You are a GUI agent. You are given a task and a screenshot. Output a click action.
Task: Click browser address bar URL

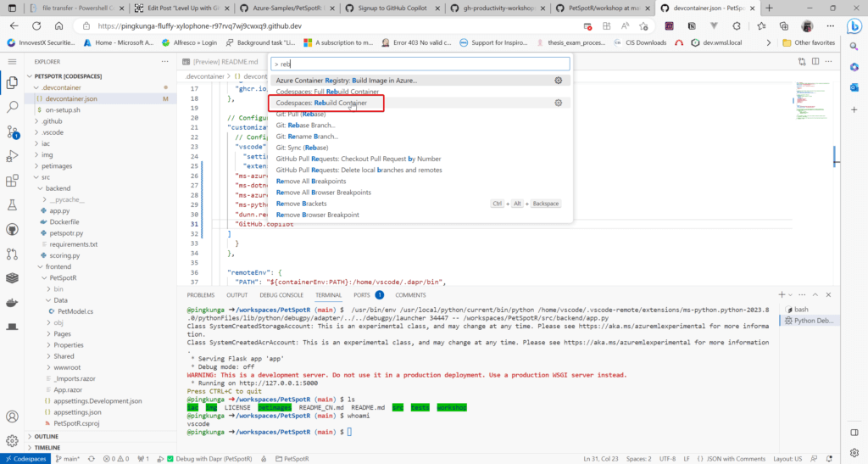click(x=200, y=26)
